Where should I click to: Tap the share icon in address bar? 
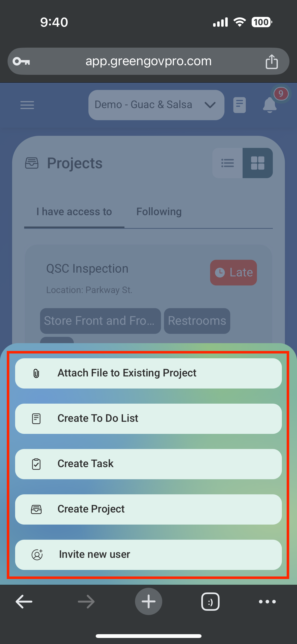tap(272, 61)
